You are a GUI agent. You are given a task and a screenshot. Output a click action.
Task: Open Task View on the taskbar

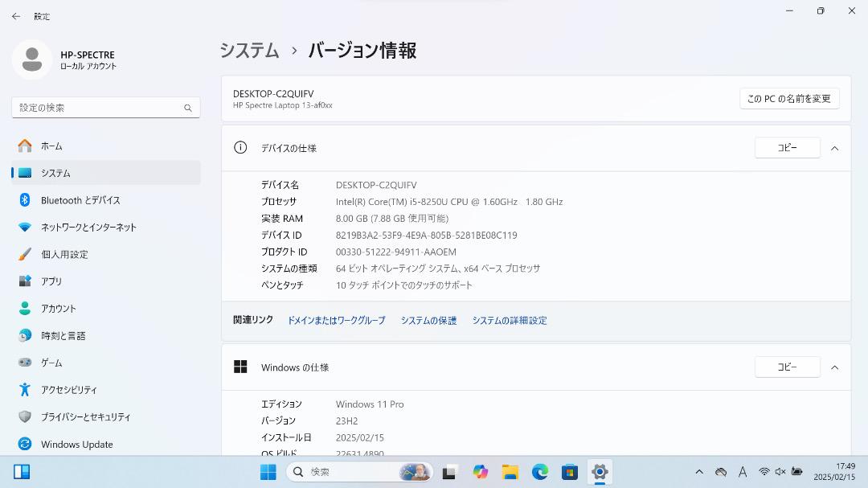[x=449, y=472]
